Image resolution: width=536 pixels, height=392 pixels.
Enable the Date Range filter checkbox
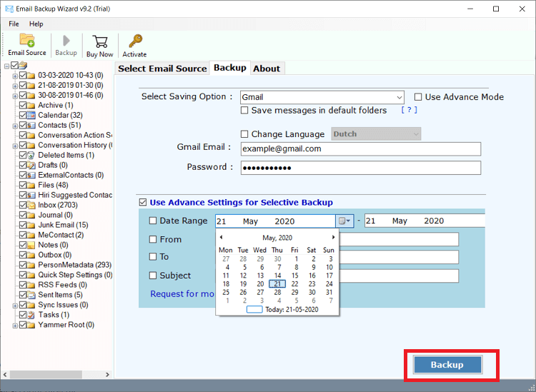pyautogui.click(x=153, y=221)
